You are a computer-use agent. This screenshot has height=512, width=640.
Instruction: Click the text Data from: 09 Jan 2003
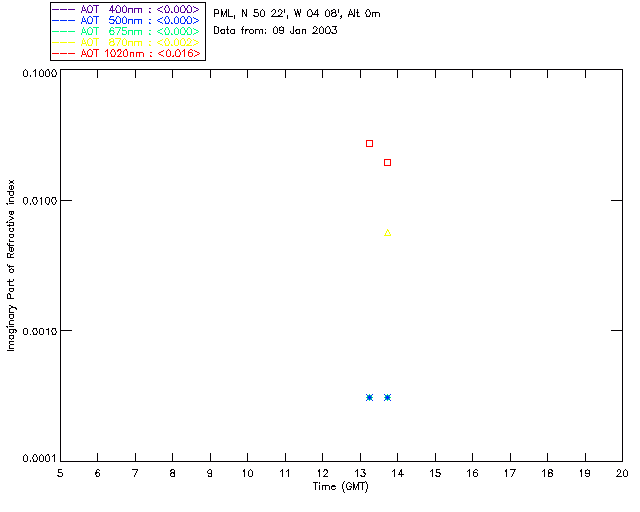pyautogui.click(x=275, y=31)
